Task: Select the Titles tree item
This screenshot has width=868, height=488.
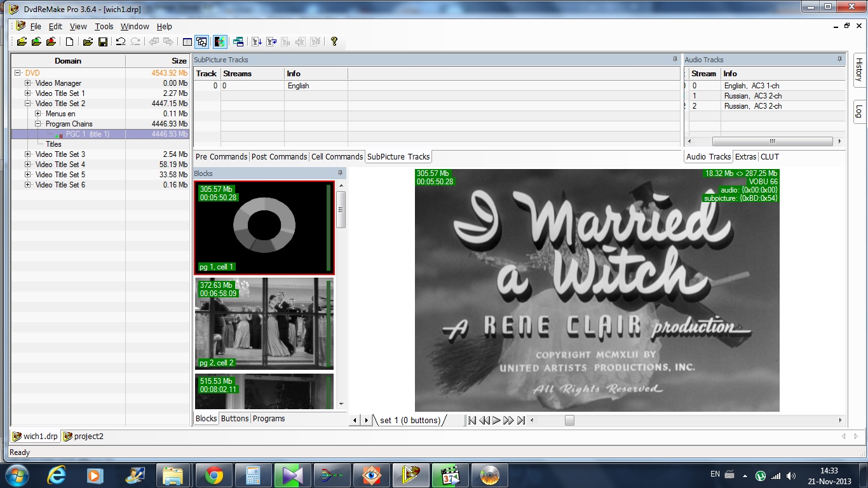Action: point(53,144)
